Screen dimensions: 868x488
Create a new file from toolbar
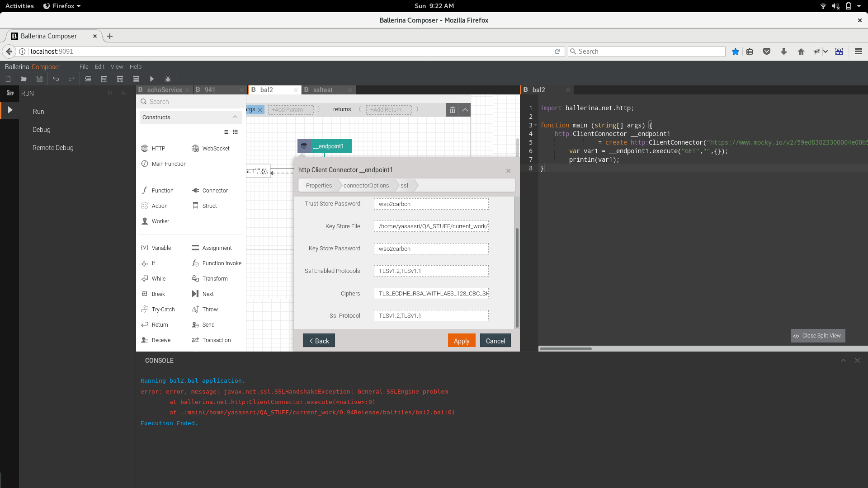8,79
